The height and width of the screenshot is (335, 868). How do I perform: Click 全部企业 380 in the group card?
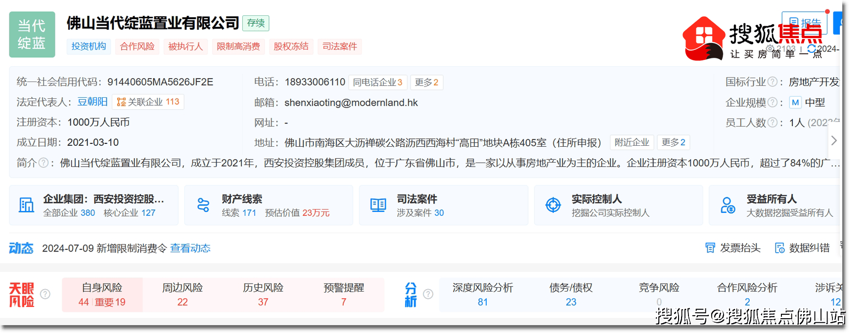click(x=69, y=213)
